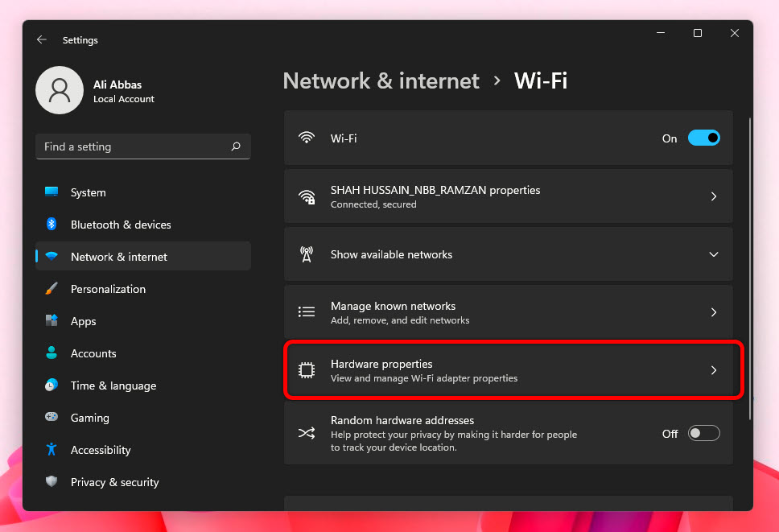Select Accounts in sidebar
Screen dimensions: 779x532
143,353
